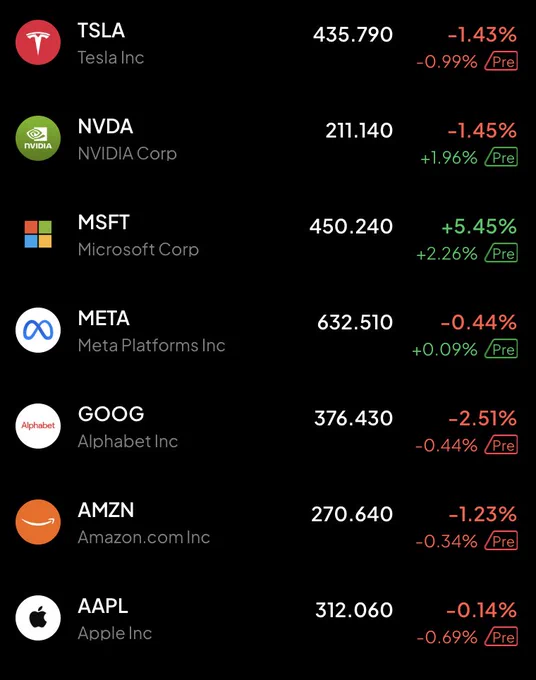This screenshot has height=680, width=536.
Task: Tap AMZN's -1.23% change value
Action: [483, 514]
